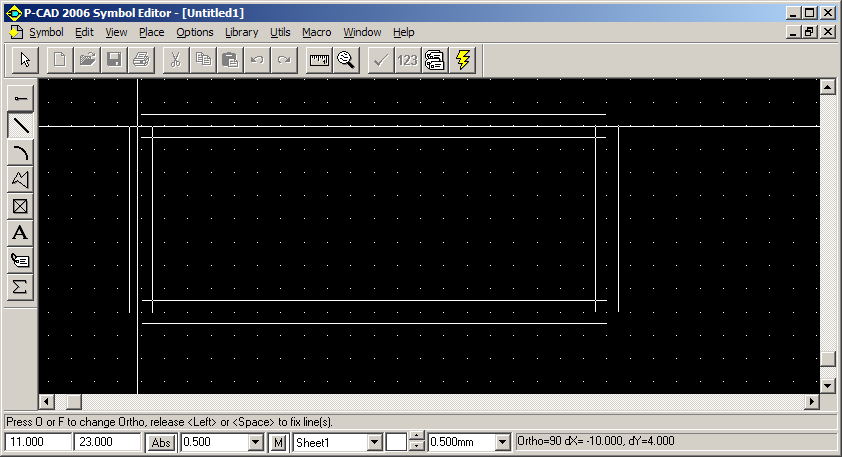Click the P-CAD symbol document icon
Image resolution: width=842 pixels, height=457 pixels.
[x=16, y=32]
